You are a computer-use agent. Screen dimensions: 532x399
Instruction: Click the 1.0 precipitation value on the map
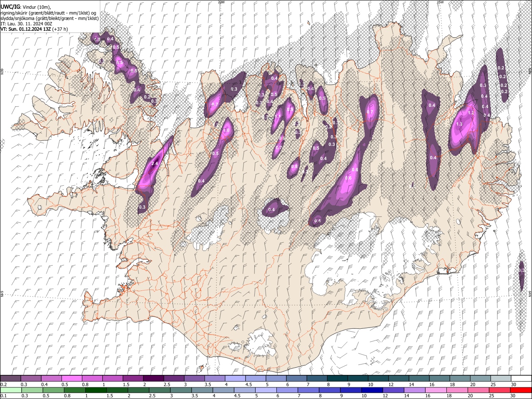(x=227, y=131)
